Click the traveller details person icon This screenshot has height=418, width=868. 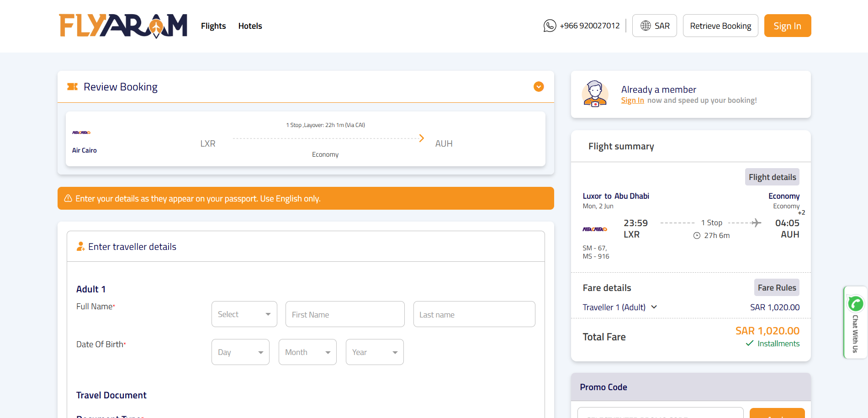coord(80,247)
